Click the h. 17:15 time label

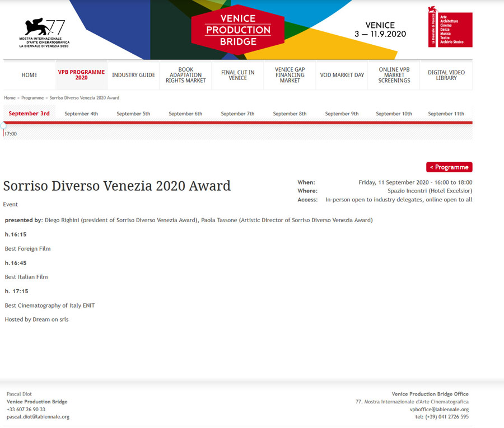point(16,291)
